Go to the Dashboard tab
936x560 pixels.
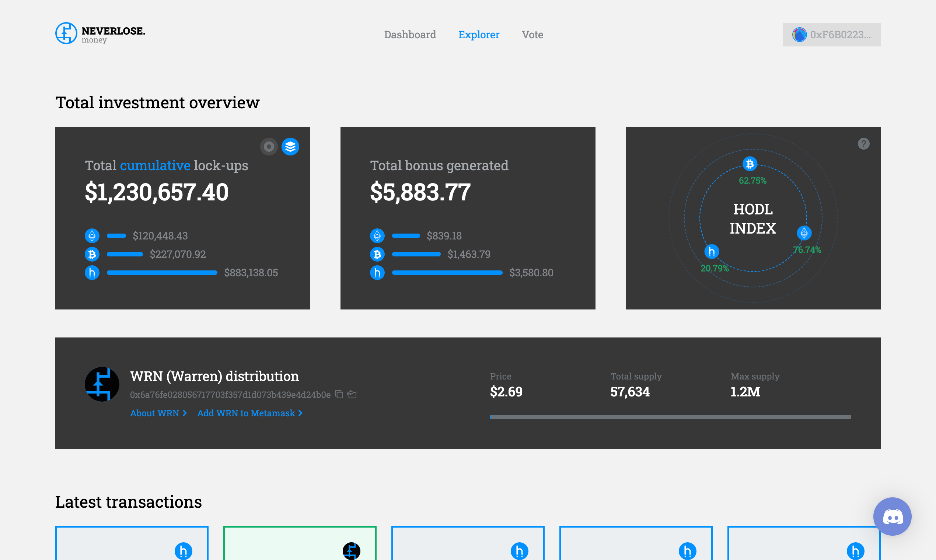410,35
